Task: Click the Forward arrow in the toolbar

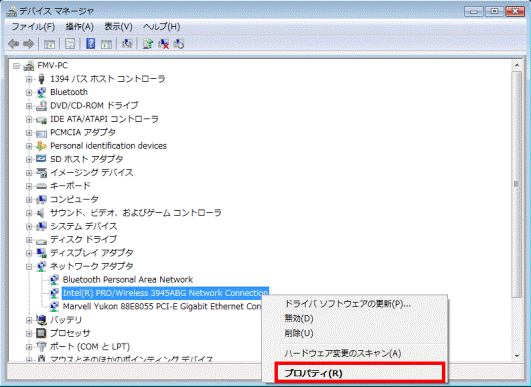Action: [x=28, y=44]
